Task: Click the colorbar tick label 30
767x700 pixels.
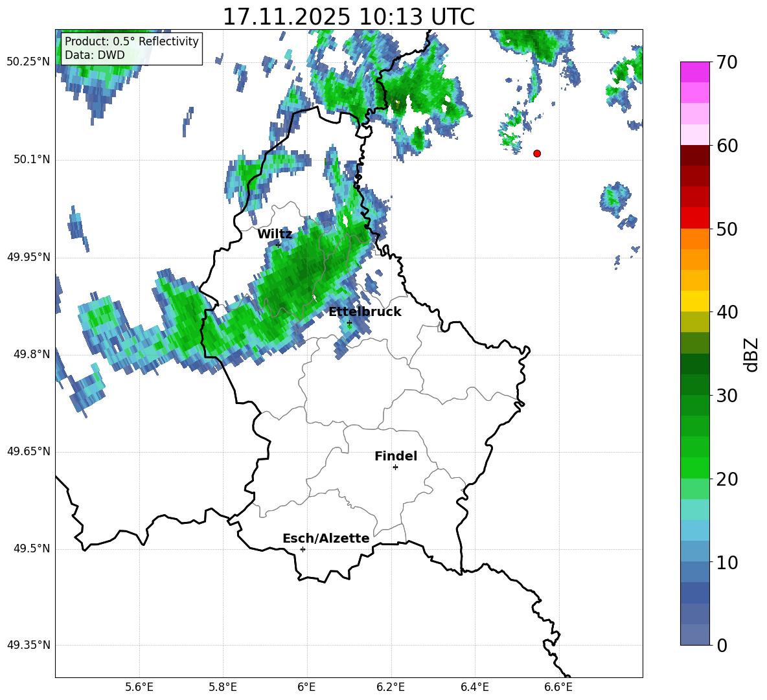Action: point(727,396)
